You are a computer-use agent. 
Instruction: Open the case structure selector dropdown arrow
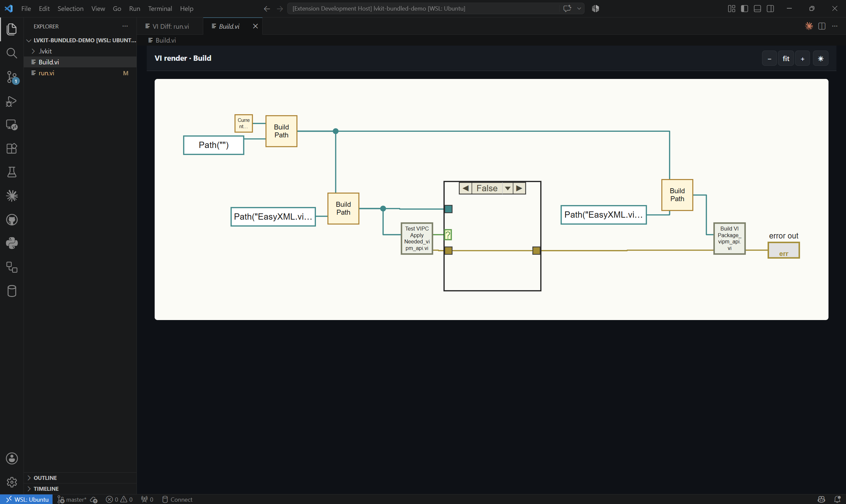click(x=508, y=188)
